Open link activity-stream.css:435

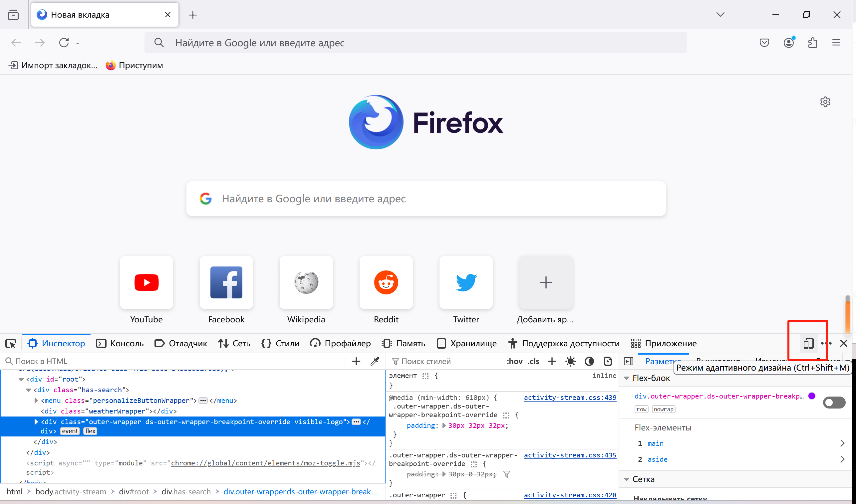pyautogui.click(x=570, y=455)
